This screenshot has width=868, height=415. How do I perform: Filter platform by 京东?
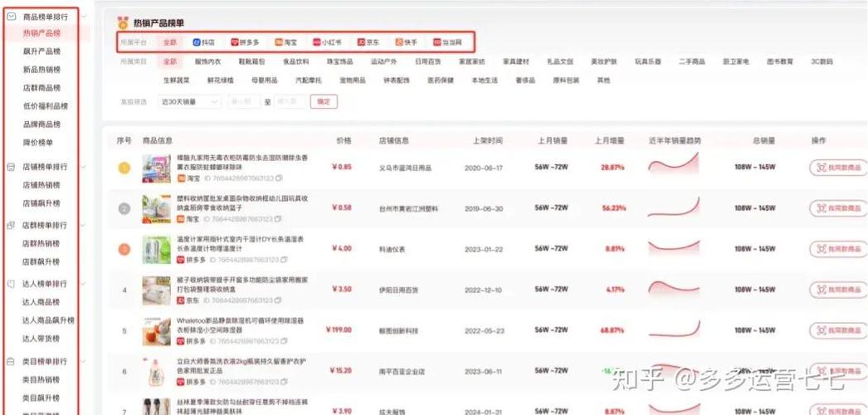(368, 42)
